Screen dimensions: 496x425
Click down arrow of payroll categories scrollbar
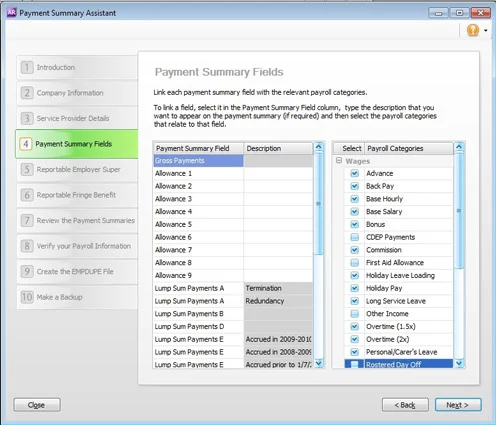[x=459, y=363]
